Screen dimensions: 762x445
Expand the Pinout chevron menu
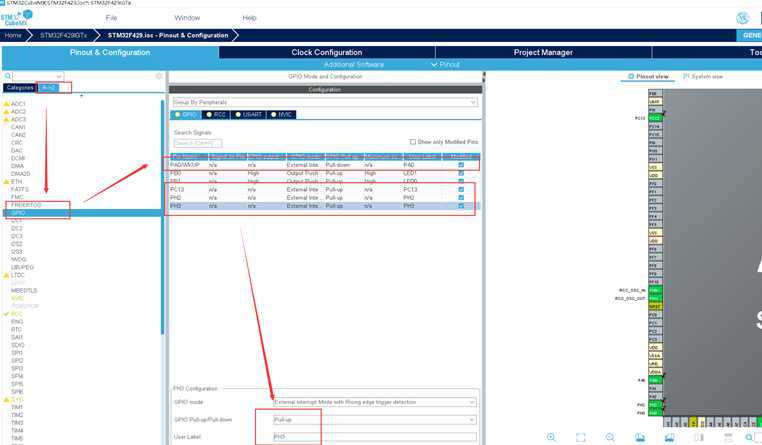pyautogui.click(x=434, y=65)
